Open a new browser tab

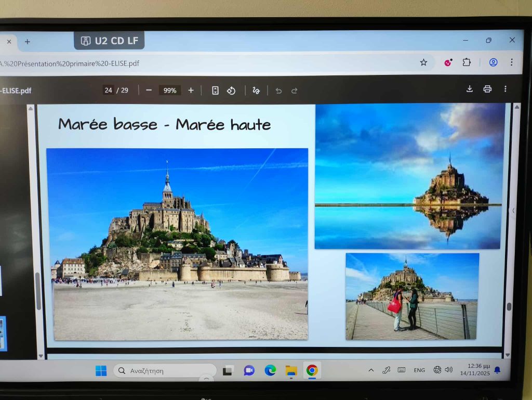tap(28, 42)
